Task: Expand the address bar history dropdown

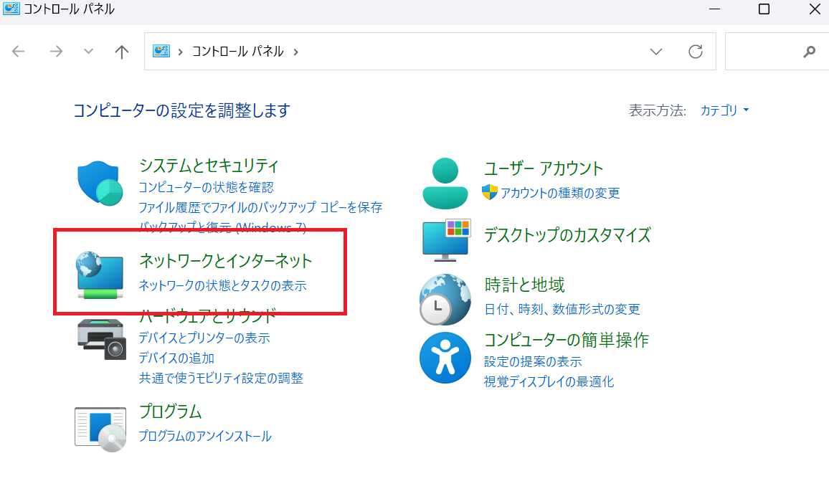Action: [x=655, y=52]
